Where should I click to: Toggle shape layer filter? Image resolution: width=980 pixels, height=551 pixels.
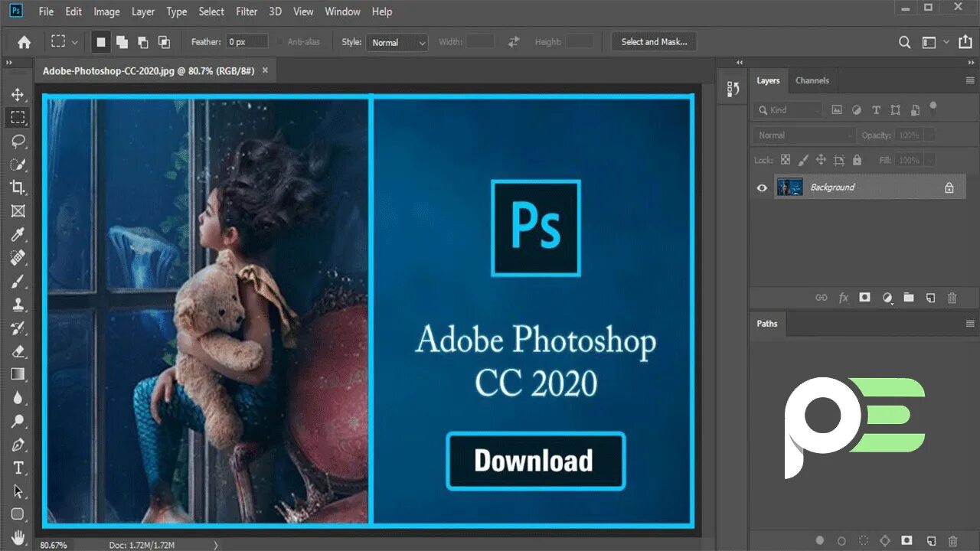896,110
